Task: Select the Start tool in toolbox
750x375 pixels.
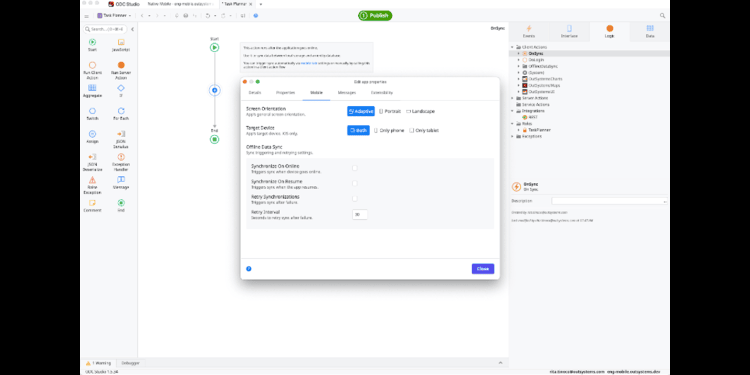Action: point(92,45)
